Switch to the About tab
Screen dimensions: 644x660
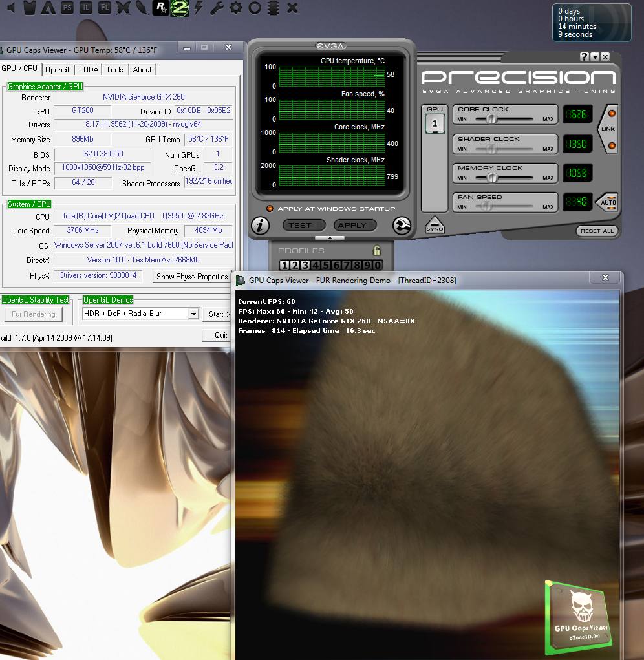tap(142, 69)
